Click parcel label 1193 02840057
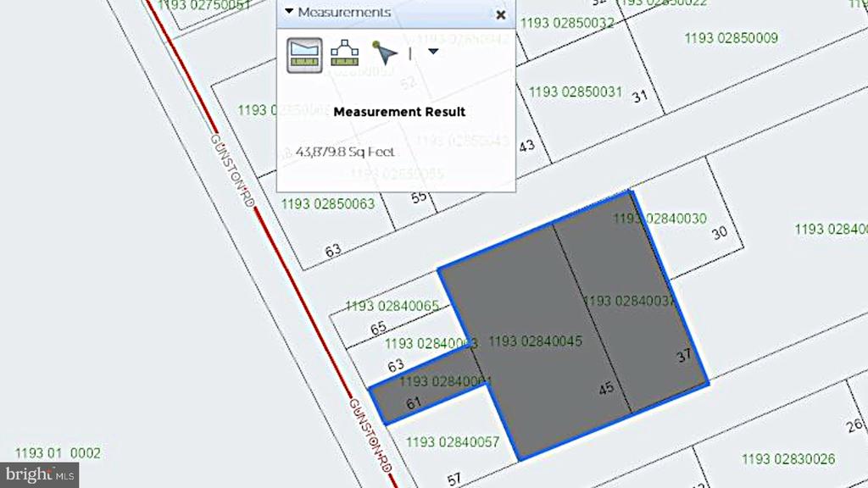 tap(453, 442)
